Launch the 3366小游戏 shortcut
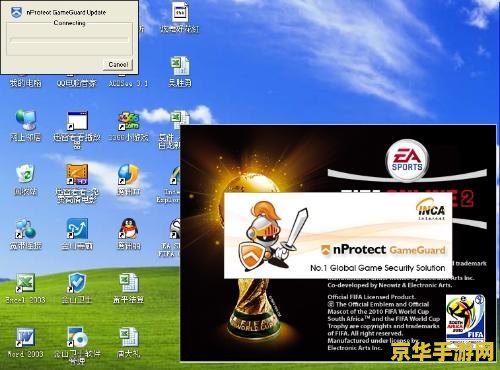Image resolution: width=500 pixels, height=370 pixels. [129, 121]
